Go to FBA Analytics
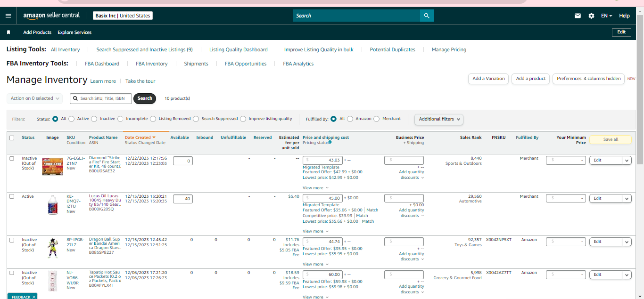Screen dimensions: 644x299 (x=298, y=64)
